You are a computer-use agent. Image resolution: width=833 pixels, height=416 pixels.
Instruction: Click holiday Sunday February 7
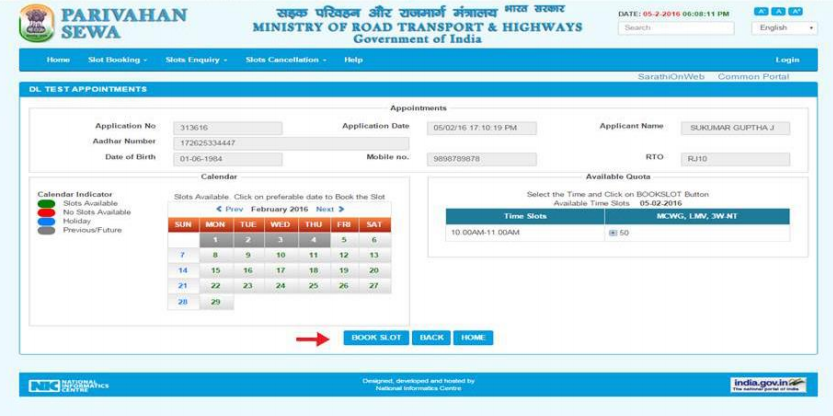coord(183,256)
